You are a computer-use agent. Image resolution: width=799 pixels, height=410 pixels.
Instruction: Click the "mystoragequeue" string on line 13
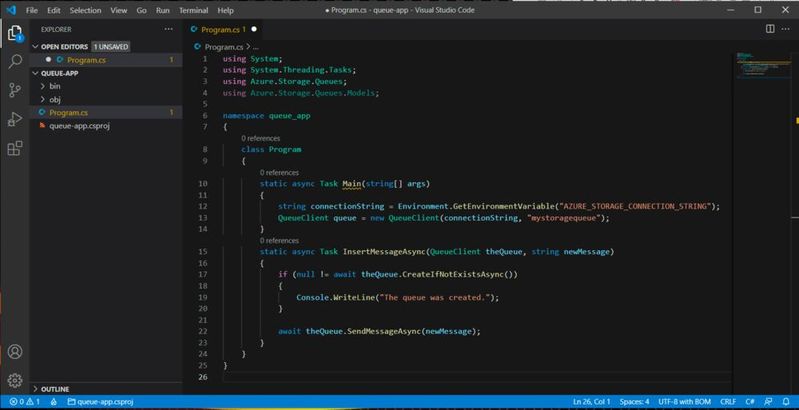(x=564, y=218)
